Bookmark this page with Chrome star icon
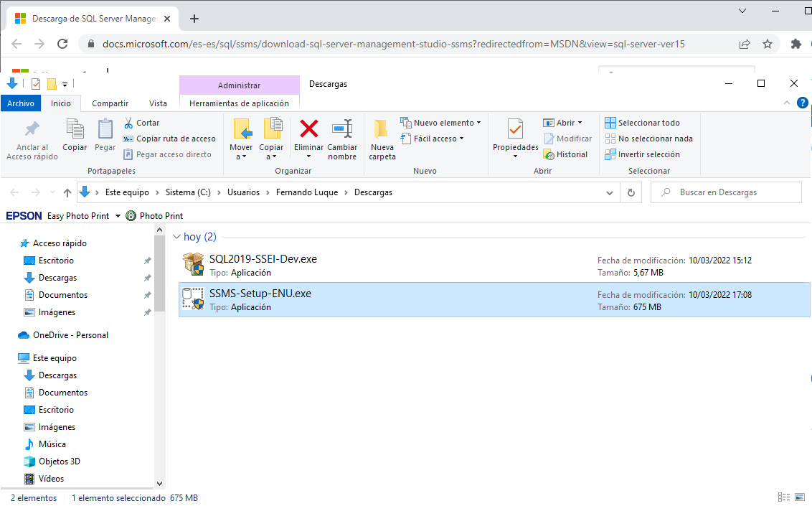The height and width of the screenshot is (506, 812). 768,44
